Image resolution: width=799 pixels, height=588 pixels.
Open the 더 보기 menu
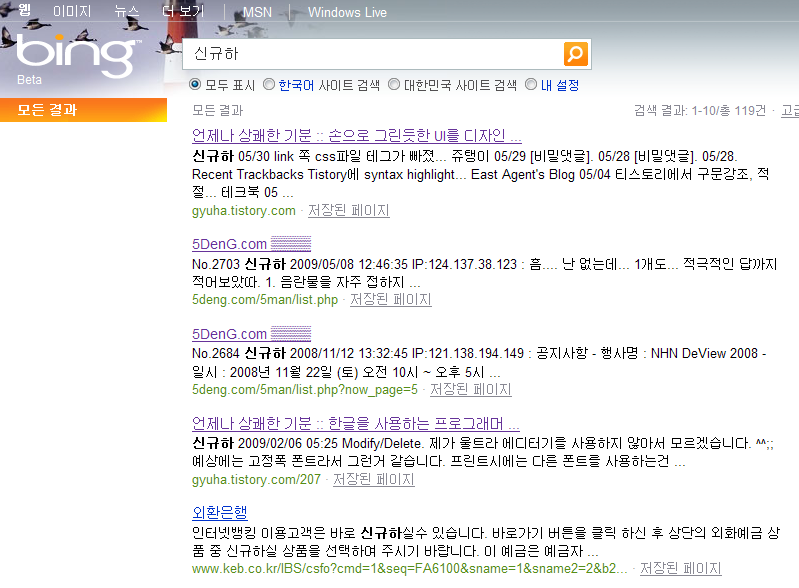[x=183, y=11]
